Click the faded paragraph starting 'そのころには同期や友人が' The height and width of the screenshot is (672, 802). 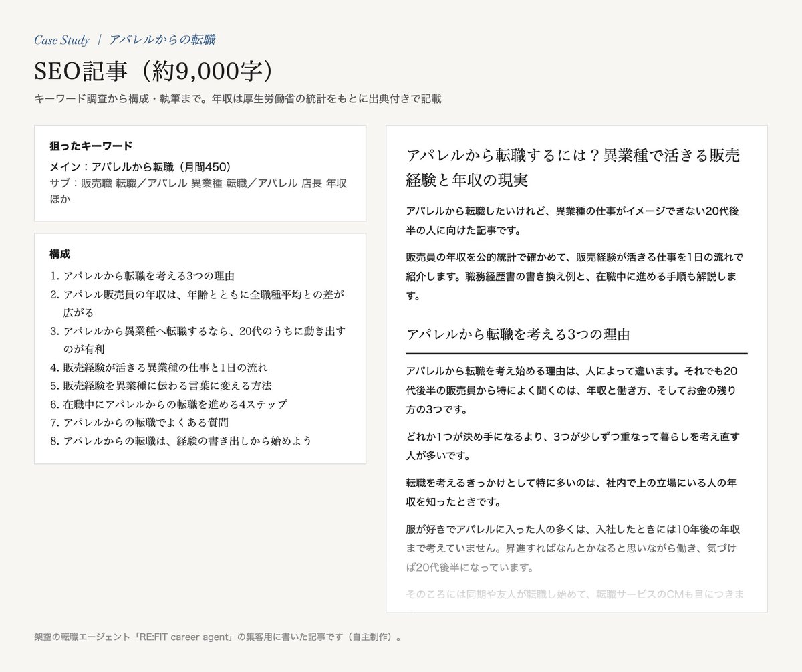tap(576, 594)
